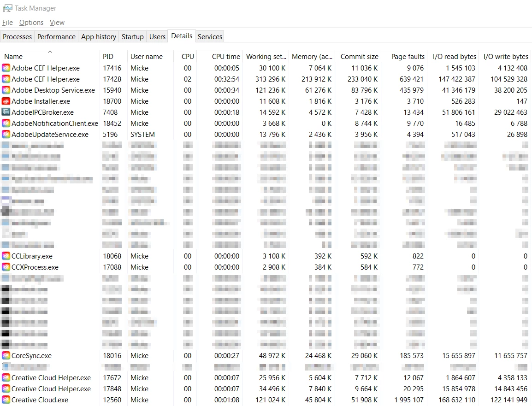Sort by the User name column header
This screenshot has height=406, width=532.
pyautogui.click(x=150, y=57)
